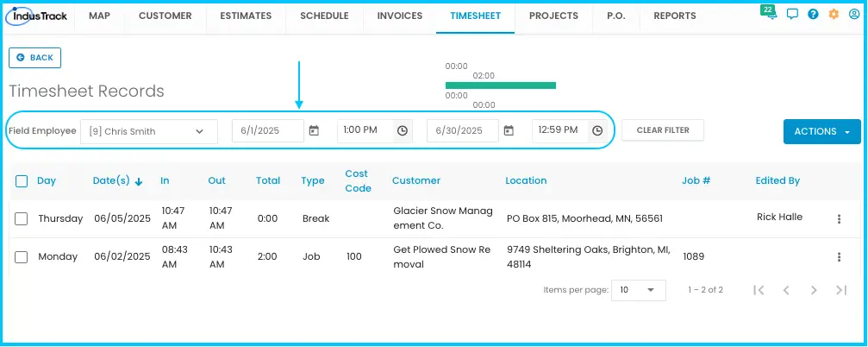Go to the last page of results
Image resolution: width=868 pixels, height=347 pixels.
[x=841, y=290]
